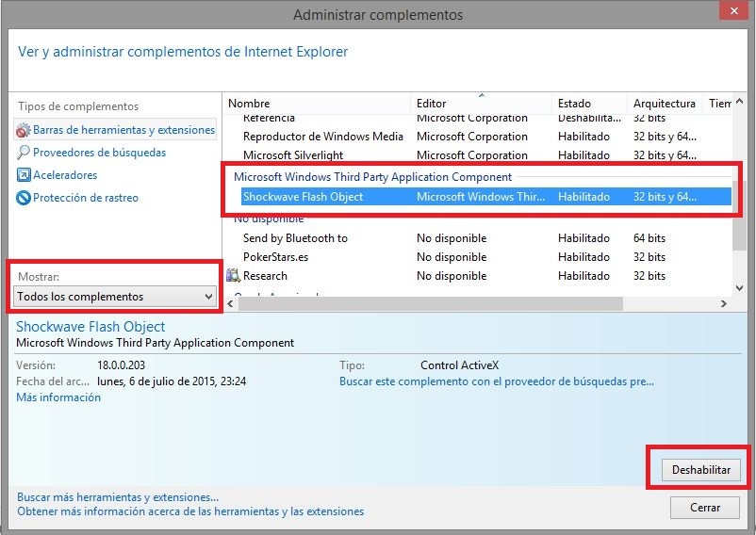Click the Proveedores de búsquedas magnifier icon
Screen dimensions: 756x535
(24, 153)
